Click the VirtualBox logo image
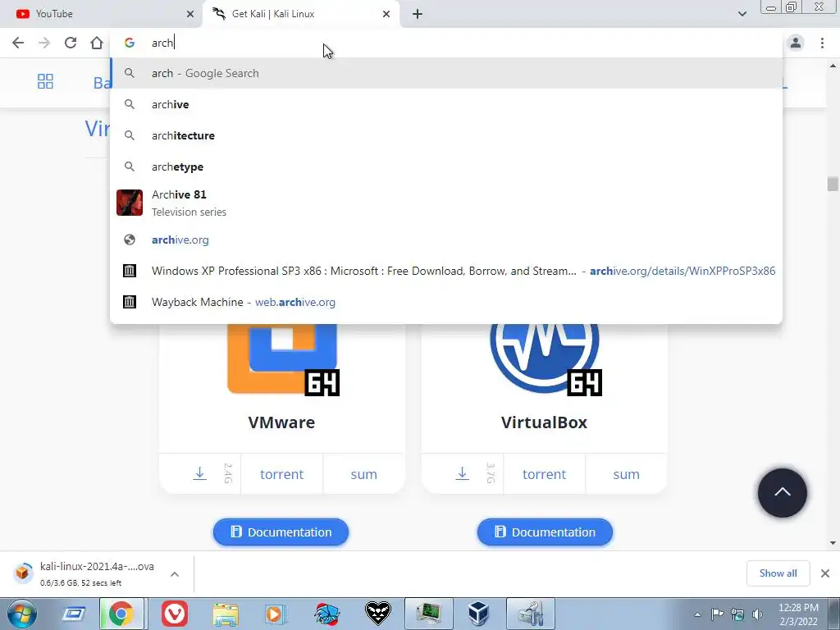Viewport: 840px width, 630px height. click(545, 359)
